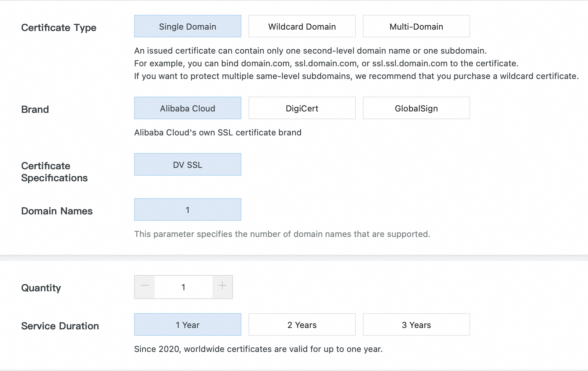The image size is (588, 371).
Task: Click the Brand label text
Action: coord(35,109)
